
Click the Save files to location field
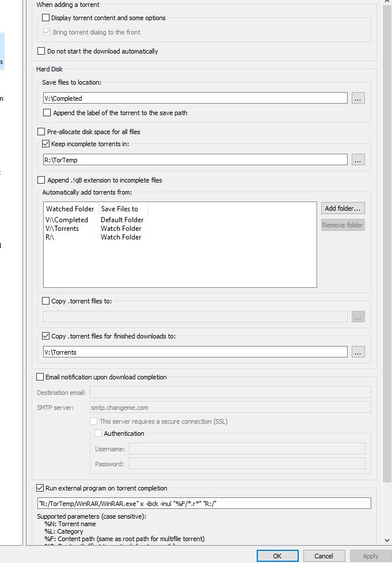coord(195,98)
